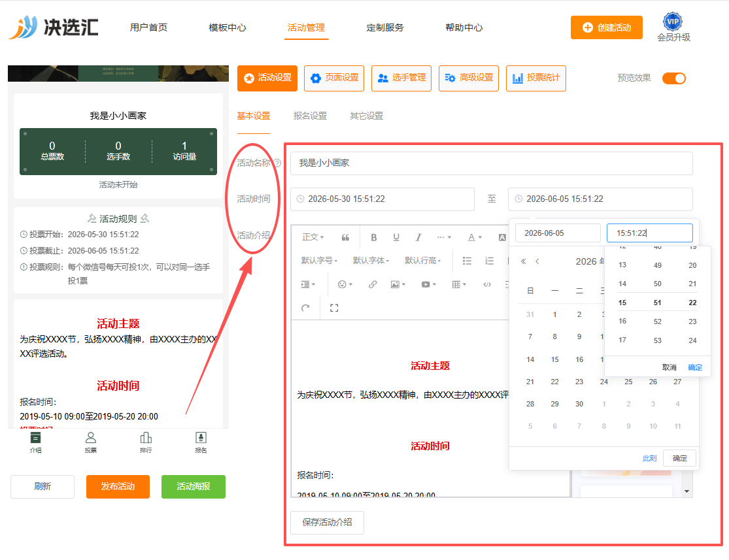Open code view icon in editor
729x560 pixels.
487,284
